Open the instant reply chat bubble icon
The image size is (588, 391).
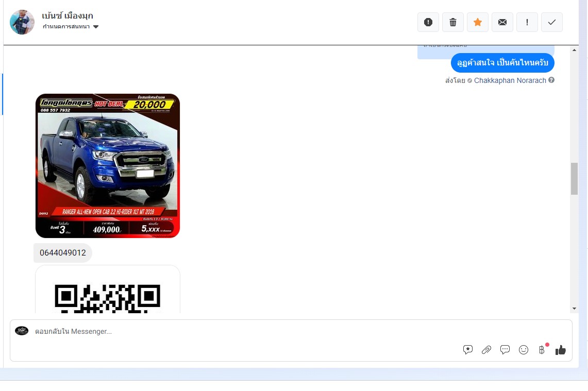(x=505, y=350)
